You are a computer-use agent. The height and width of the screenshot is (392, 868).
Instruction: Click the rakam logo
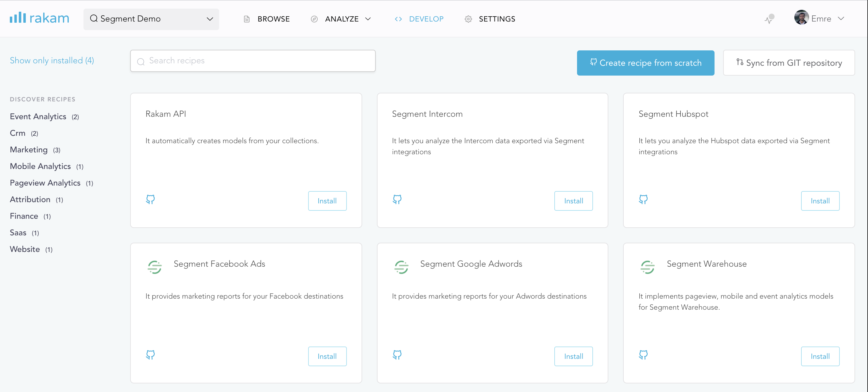(39, 18)
